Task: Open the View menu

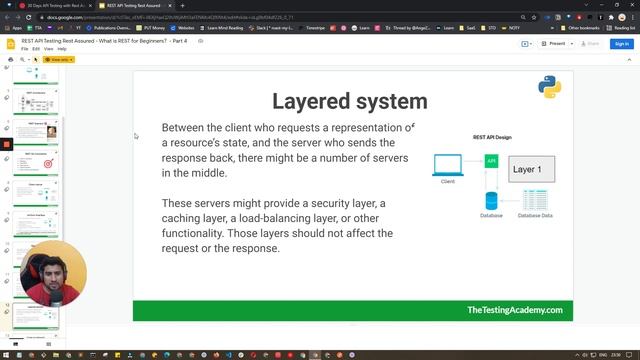Action: [49, 49]
